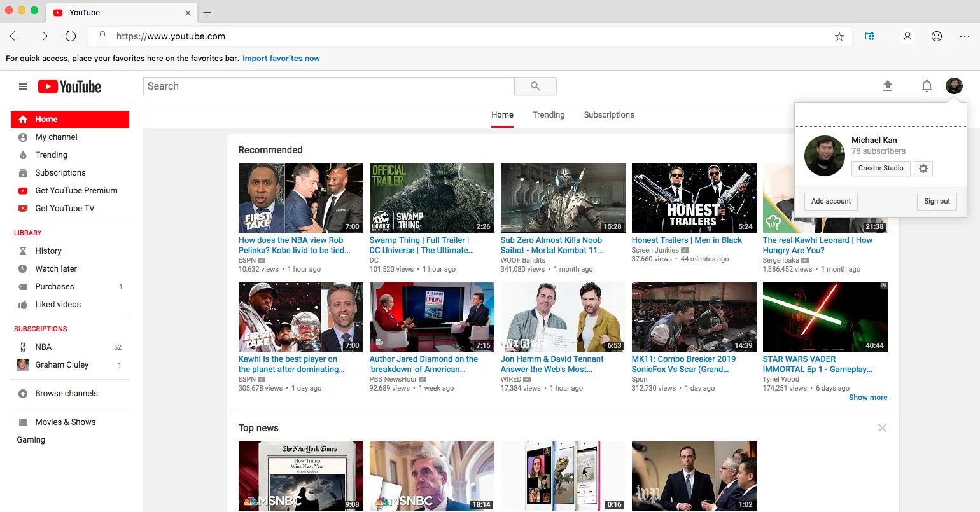
Task: Click 'The real Kawhi Leonard' title
Action: point(818,245)
